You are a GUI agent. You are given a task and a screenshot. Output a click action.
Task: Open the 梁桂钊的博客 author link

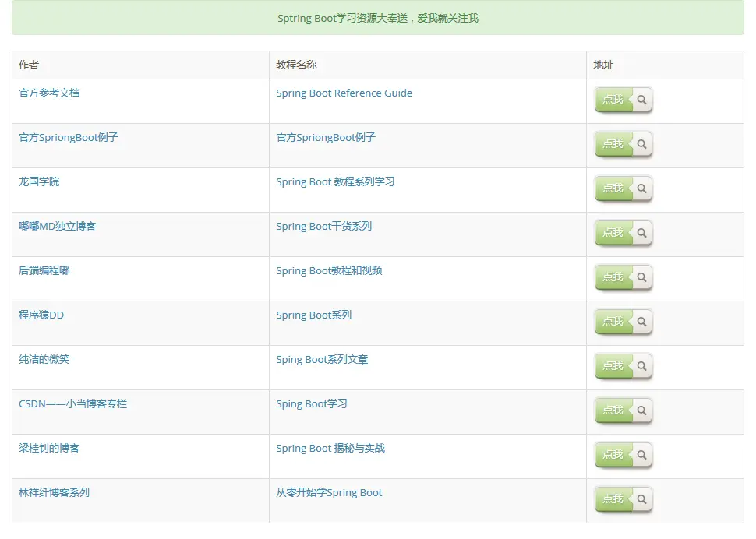tap(49, 448)
